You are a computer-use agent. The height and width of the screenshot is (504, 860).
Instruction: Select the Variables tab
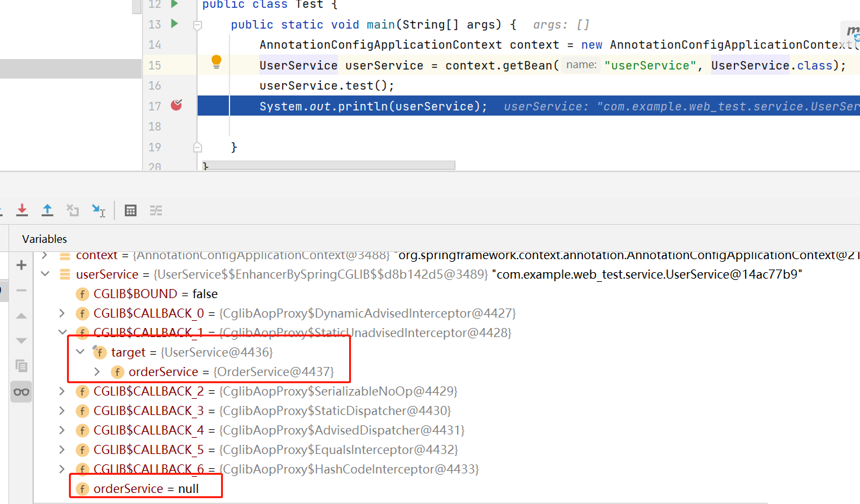pyautogui.click(x=44, y=239)
